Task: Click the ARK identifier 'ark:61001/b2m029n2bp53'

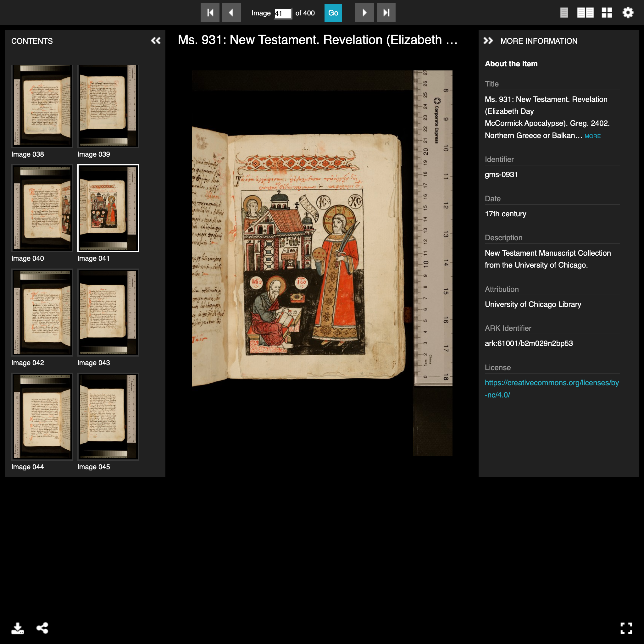Action: click(x=529, y=343)
